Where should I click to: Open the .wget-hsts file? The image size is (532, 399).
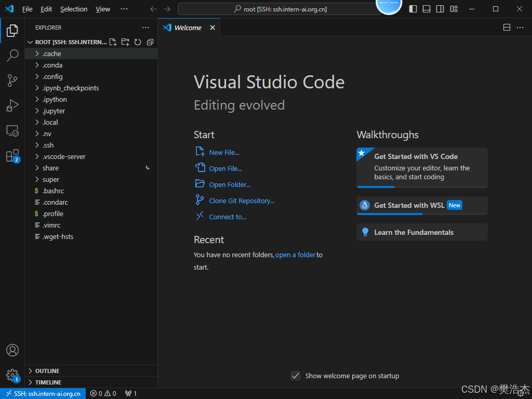91,236
